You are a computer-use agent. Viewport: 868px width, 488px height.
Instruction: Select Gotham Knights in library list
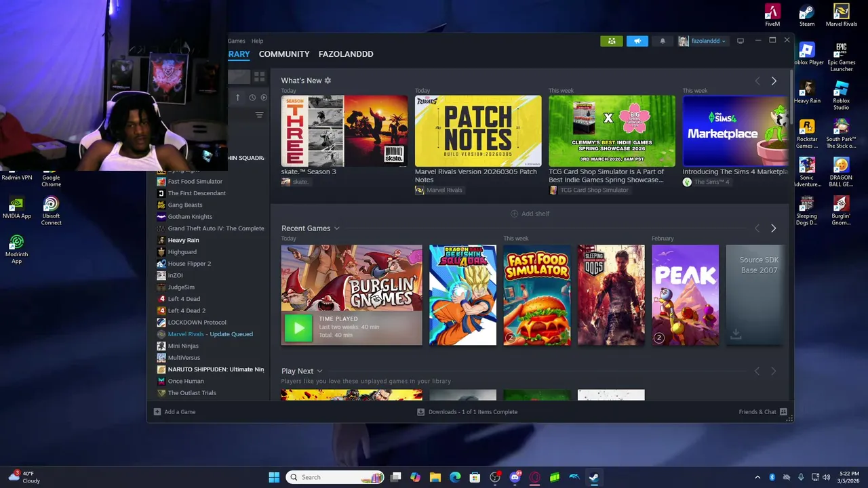190,216
